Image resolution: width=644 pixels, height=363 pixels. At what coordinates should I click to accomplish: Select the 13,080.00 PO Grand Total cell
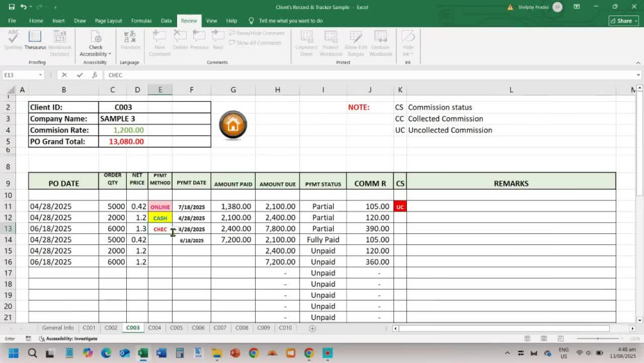click(126, 141)
